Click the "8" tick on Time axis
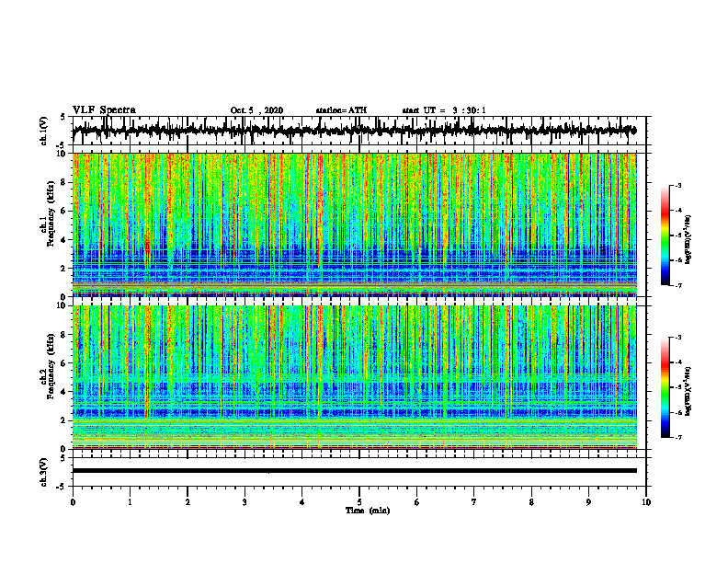Image resolution: width=728 pixels, height=563 pixels. click(531, 502)
